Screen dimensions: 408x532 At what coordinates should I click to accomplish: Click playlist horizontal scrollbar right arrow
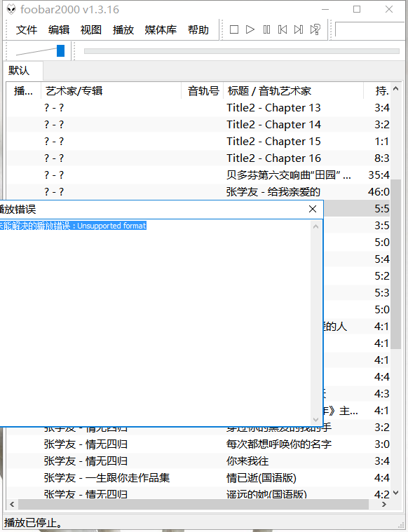(x=384, y=504)
